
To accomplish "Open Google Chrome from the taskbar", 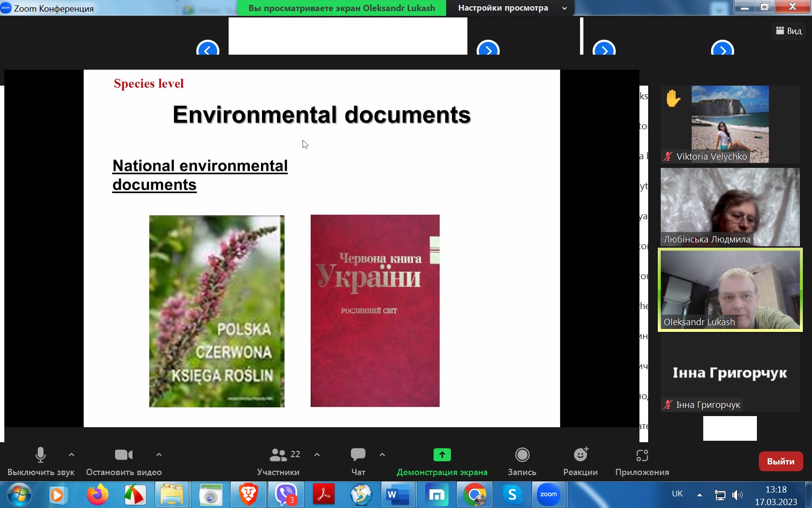I will [x=475, y=495].
